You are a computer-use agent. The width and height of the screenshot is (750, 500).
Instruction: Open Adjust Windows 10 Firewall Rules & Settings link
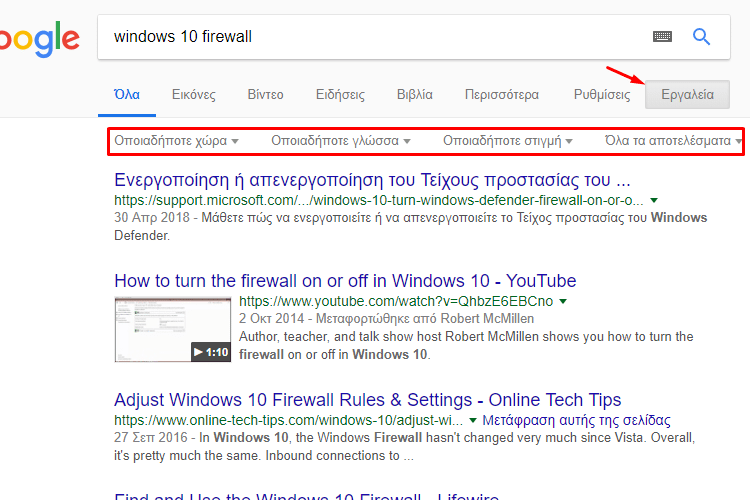coord(367,400)
